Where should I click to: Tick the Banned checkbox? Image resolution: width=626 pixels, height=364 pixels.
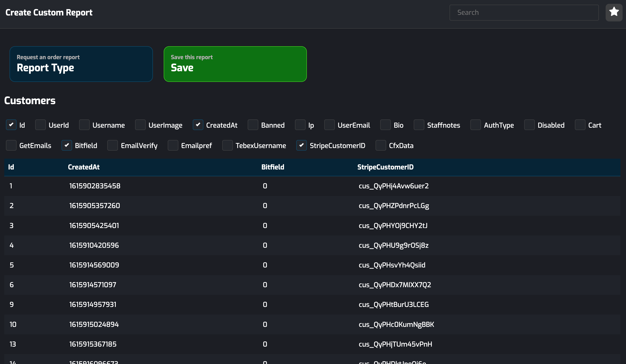pos(253,125)
